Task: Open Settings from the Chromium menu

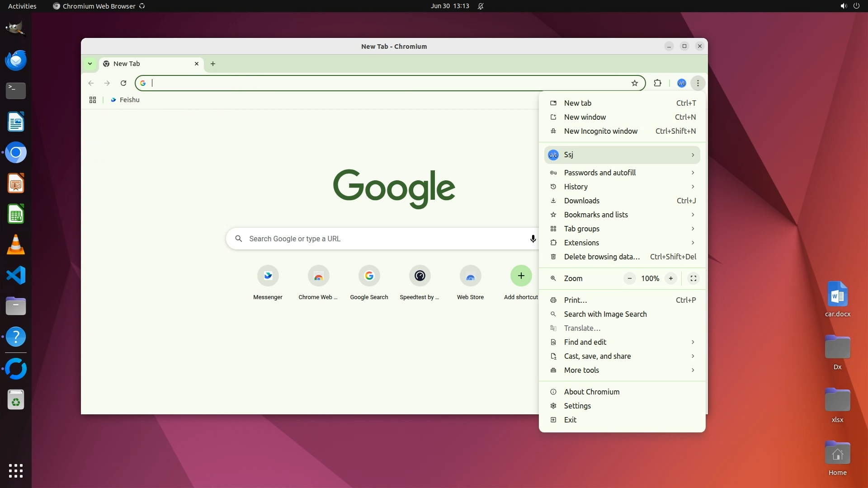Action: [577, 406]
